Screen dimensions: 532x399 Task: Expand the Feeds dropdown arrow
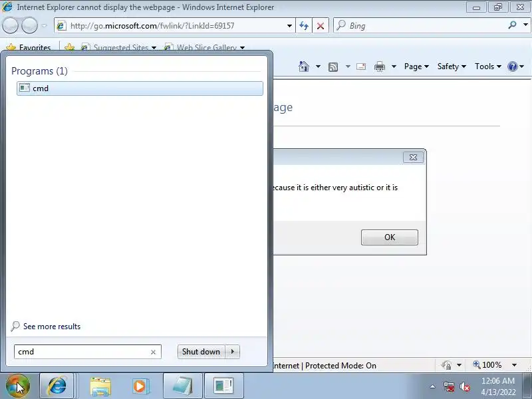click(348, 66)
